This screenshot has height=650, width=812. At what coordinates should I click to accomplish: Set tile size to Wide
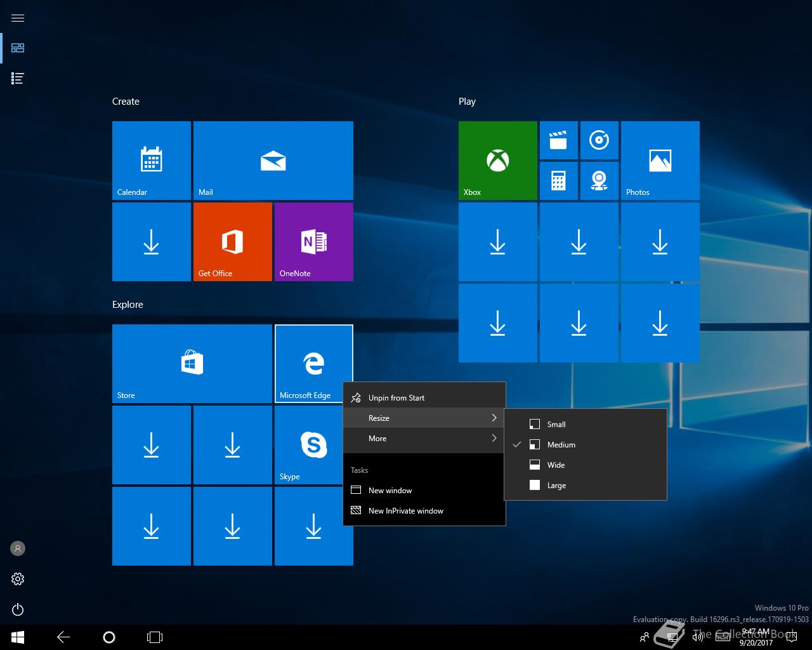point(586,465)
